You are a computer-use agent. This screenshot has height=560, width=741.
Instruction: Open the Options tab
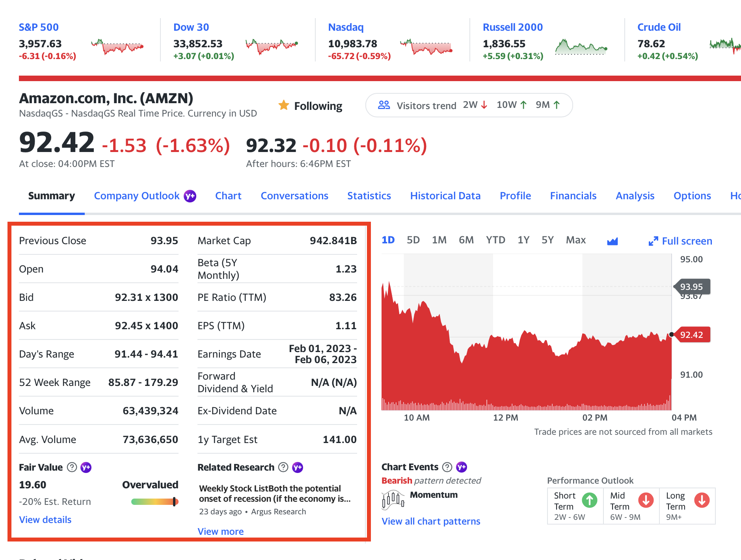pos(692,196)
